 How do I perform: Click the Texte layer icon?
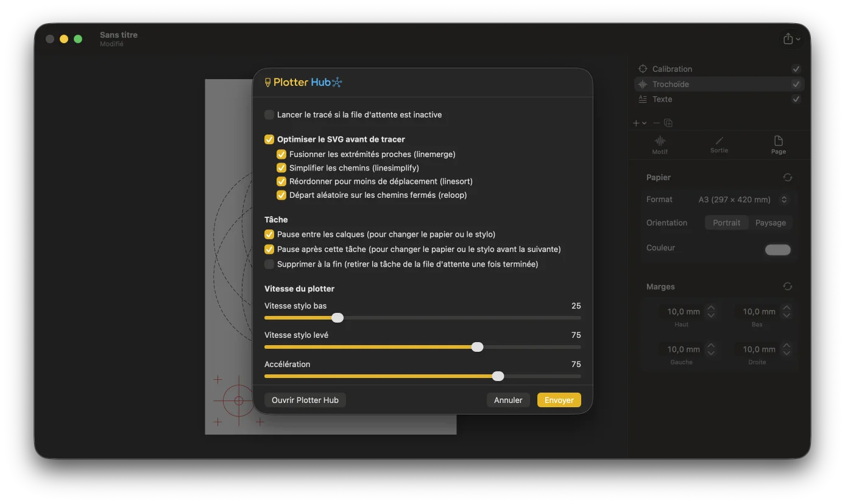click(643, 99)
